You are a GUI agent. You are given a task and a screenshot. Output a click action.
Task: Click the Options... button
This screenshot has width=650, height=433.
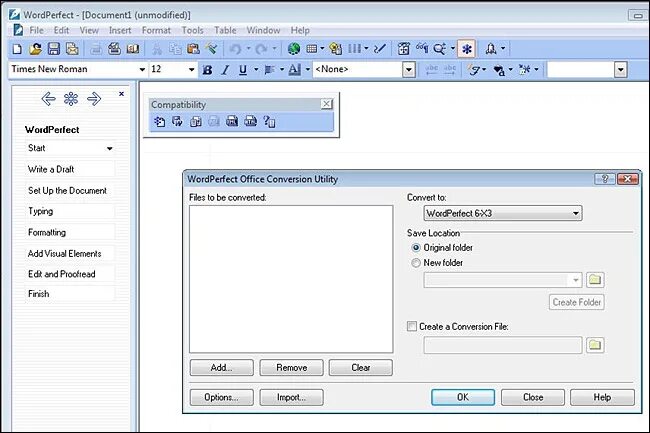click(x=221, y=397)
